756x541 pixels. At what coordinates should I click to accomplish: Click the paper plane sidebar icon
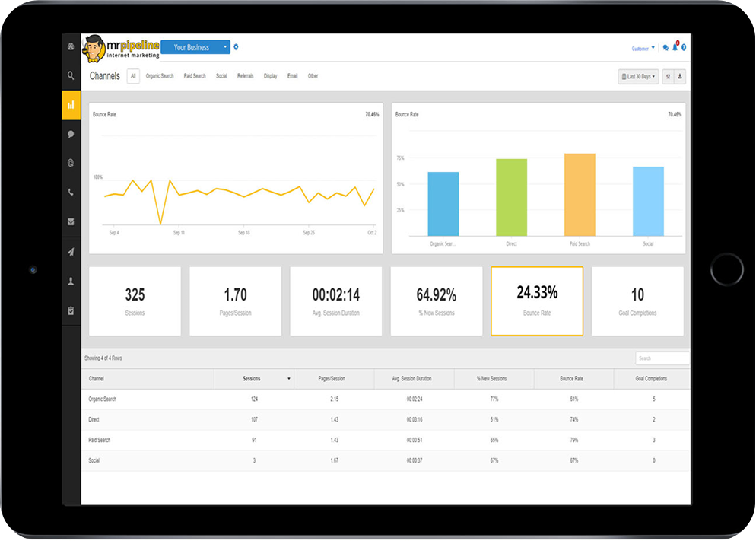click(71, 252)
